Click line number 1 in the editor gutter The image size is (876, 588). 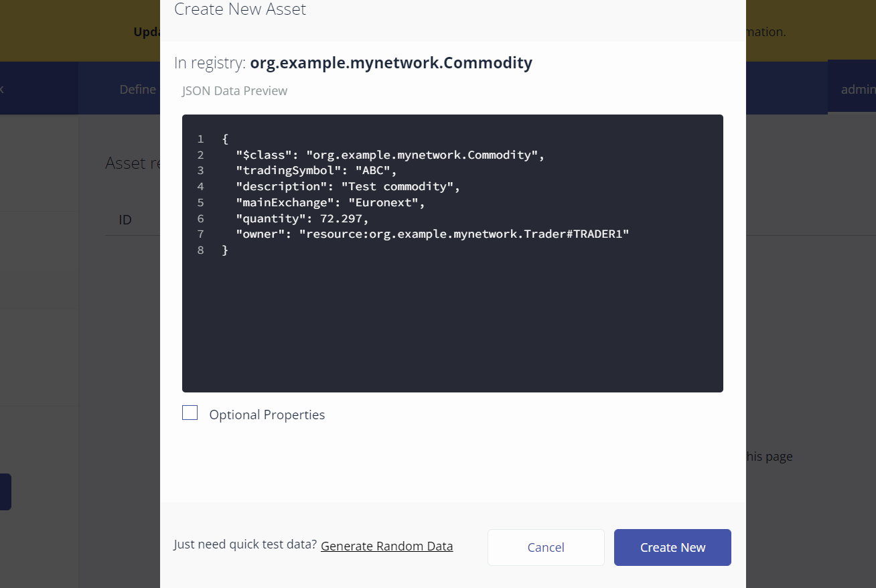click(200, 139)
